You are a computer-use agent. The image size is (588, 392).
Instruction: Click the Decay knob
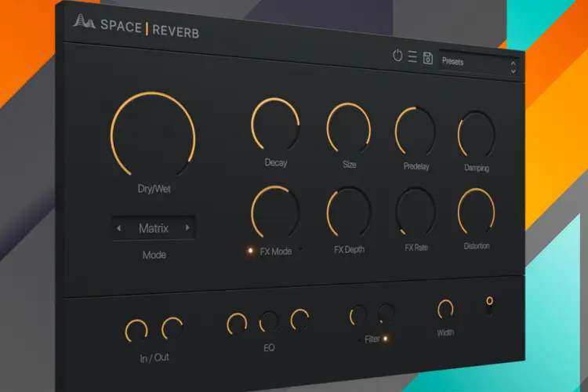275,124
